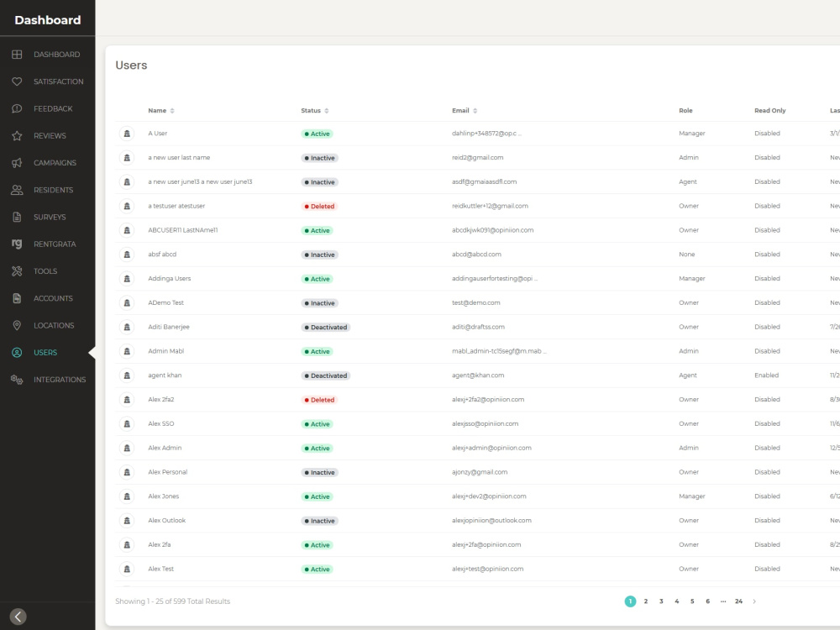Click the Users profile icon in sidebar
Viewport: 840px width, 630px height.
coord(17,353)
